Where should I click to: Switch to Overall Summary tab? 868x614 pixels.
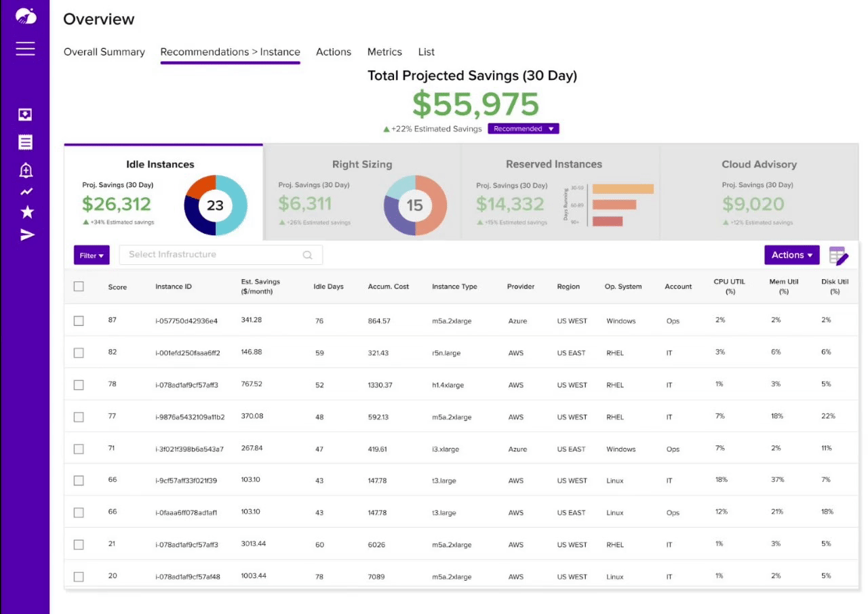(x=104, y=52)
